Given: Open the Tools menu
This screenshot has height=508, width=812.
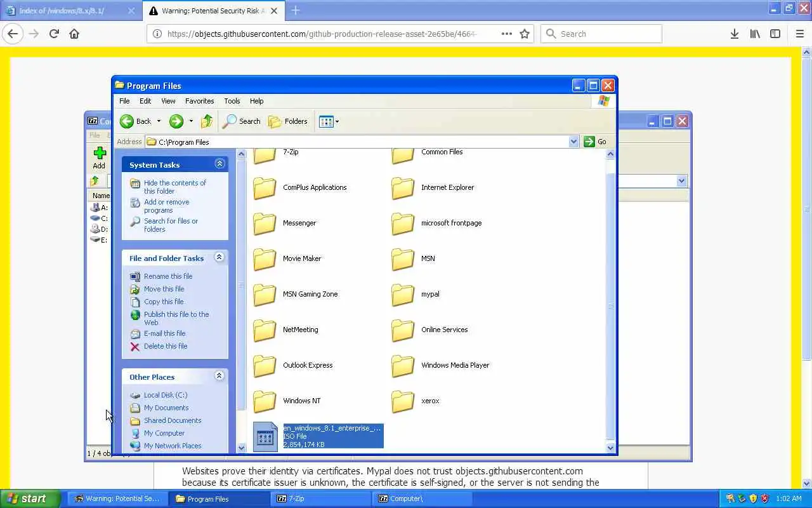Looking at the screenshot, I should 232,101.
